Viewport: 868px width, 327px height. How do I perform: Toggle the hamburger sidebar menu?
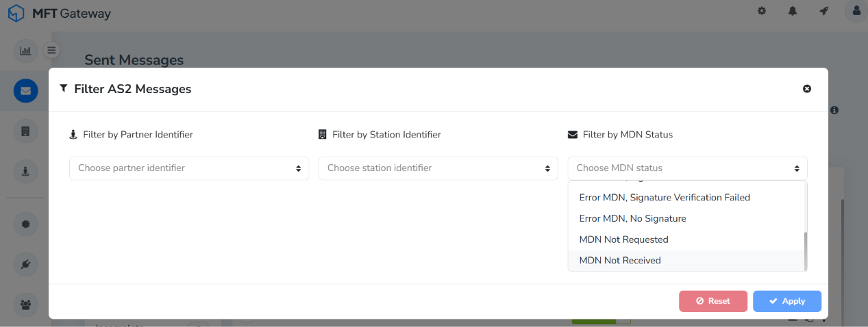(51, 50)
